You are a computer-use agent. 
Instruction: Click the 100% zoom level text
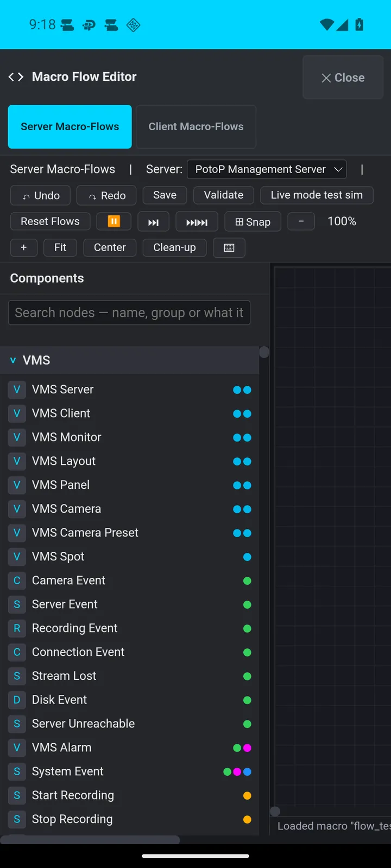(x=342, y=221)
